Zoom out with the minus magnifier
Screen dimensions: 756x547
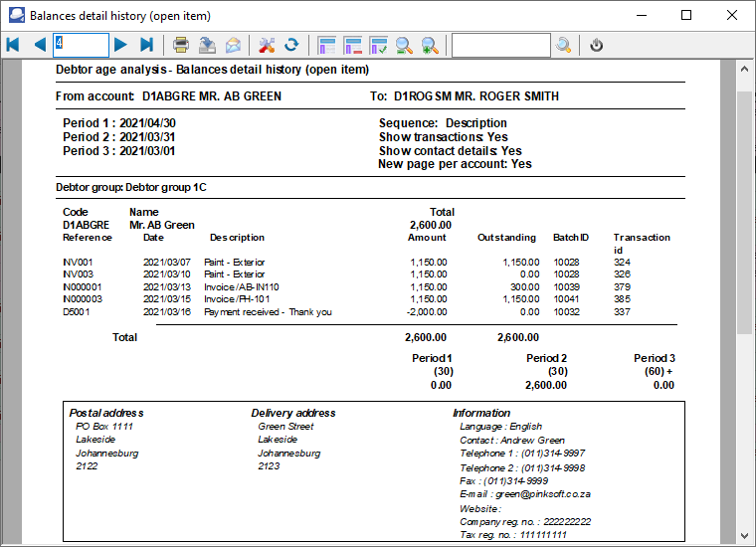coord(405,45)
